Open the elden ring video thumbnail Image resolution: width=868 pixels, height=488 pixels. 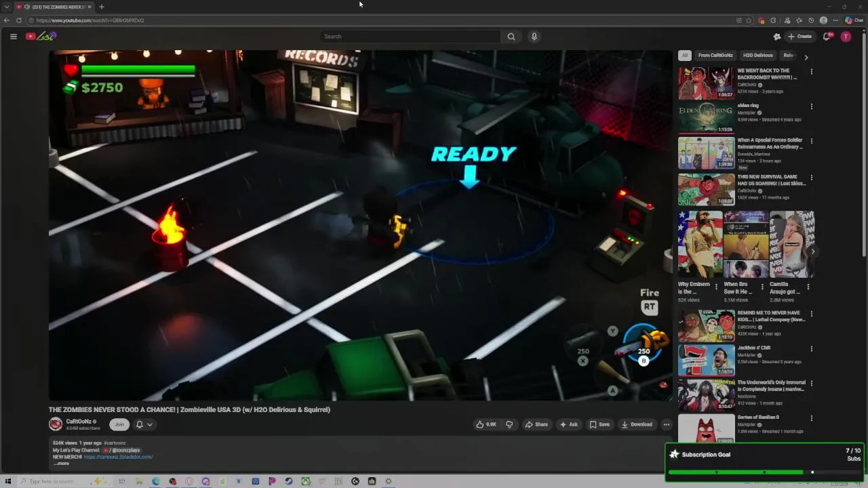[x=706, y=118]
